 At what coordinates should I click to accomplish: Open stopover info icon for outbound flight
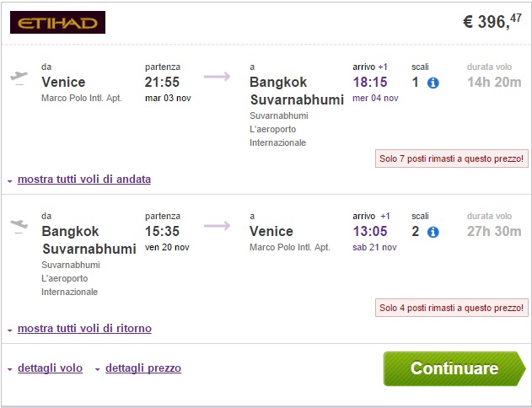[433, 83]
